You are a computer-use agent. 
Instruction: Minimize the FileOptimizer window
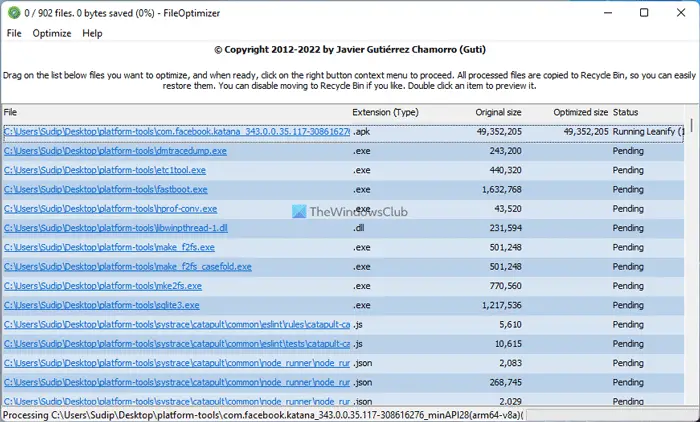[x=607, y=13]
